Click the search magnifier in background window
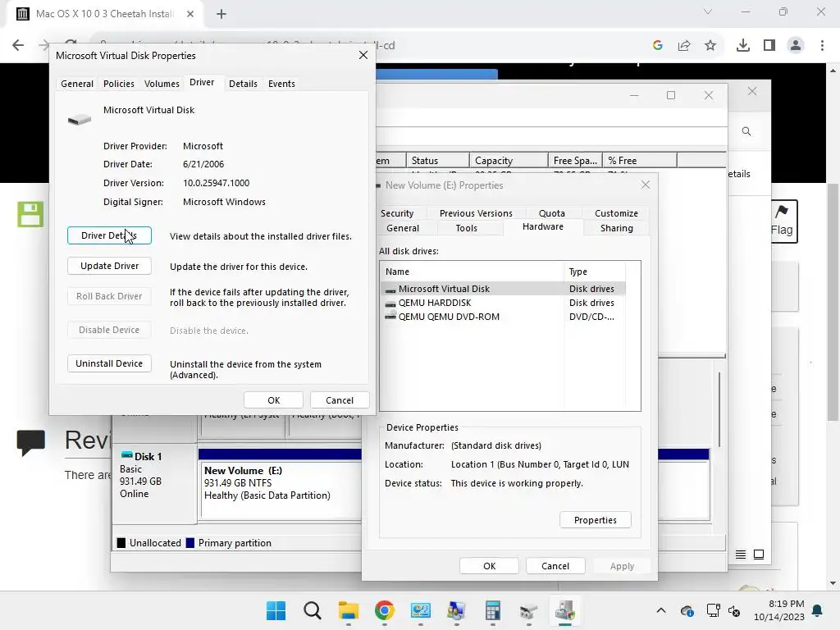The width and height of the screenshot is (840, 630). point(746,131)
